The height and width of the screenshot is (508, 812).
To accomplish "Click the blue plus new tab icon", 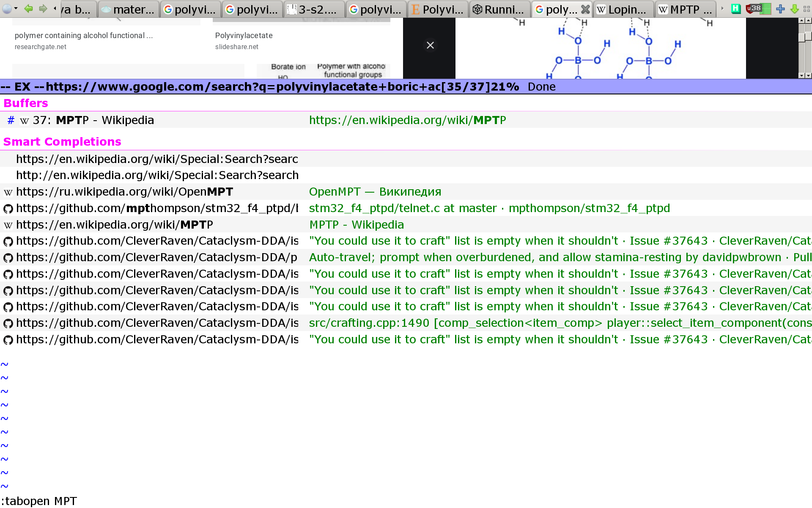I will [781, 9].
